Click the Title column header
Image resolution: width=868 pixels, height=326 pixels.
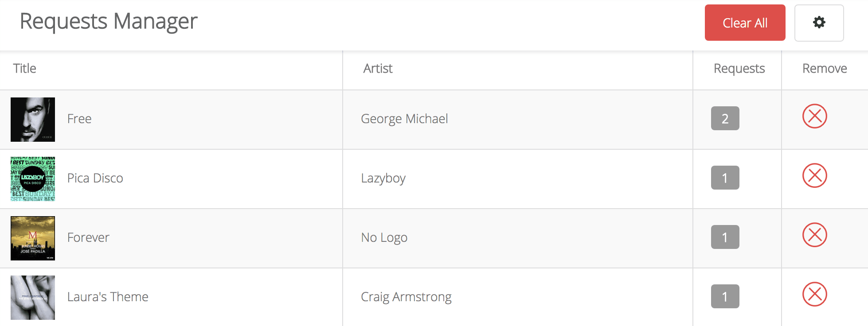click(x=25, y=69)
